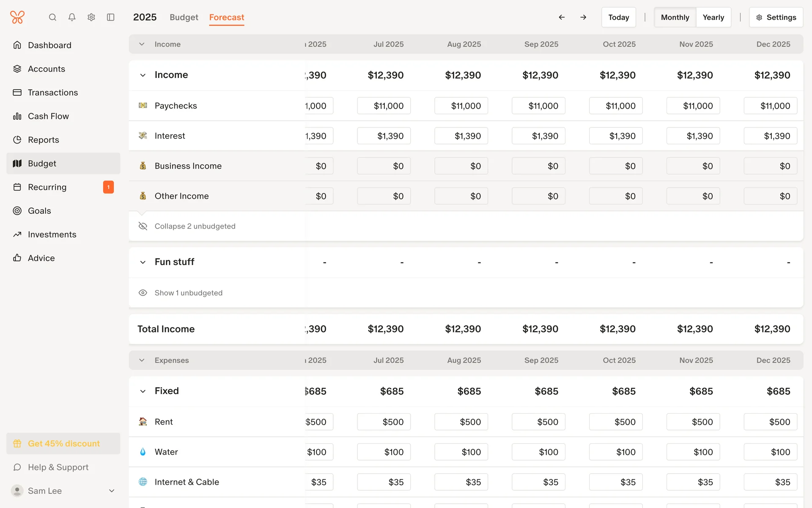Switch to Yearly view

click(x=713, y=17)
